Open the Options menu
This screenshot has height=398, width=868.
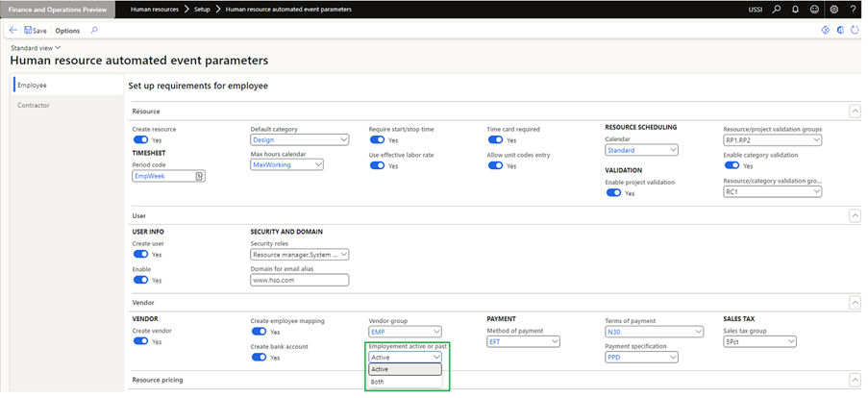[x=67, y=30]
